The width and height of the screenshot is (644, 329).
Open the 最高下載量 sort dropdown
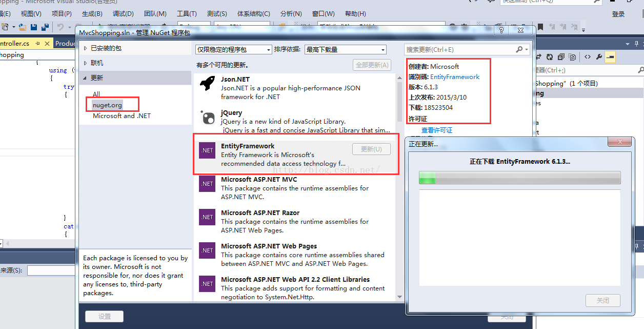point(345,49)
